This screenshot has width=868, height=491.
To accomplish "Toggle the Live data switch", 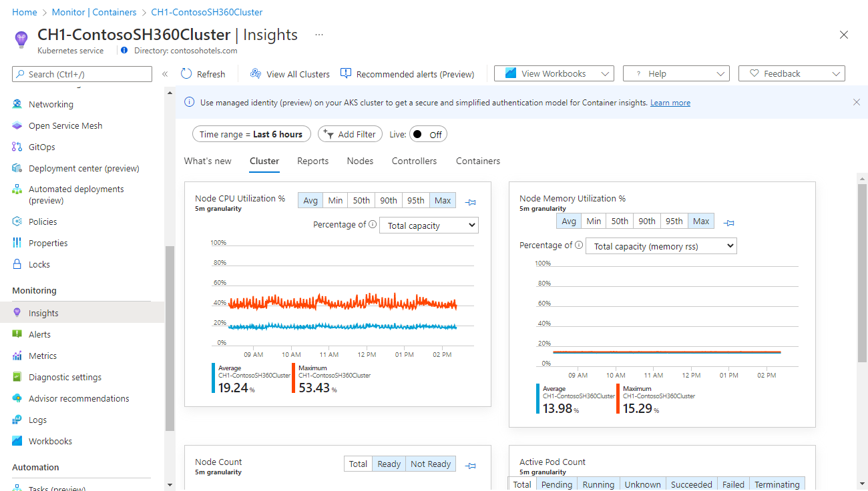I will pos(428,134).
